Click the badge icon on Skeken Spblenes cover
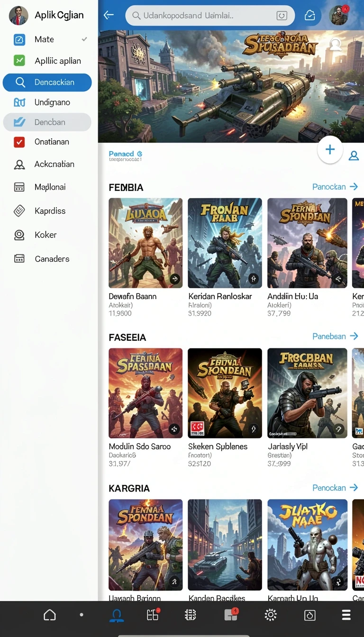The height and width of the screenshot is (637, 364). pyautogui.click(x=254, y=429)
